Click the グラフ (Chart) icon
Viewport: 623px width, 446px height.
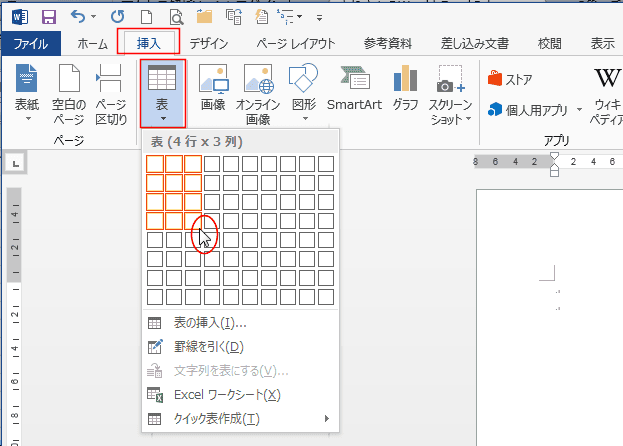click(x=405, y=89)
